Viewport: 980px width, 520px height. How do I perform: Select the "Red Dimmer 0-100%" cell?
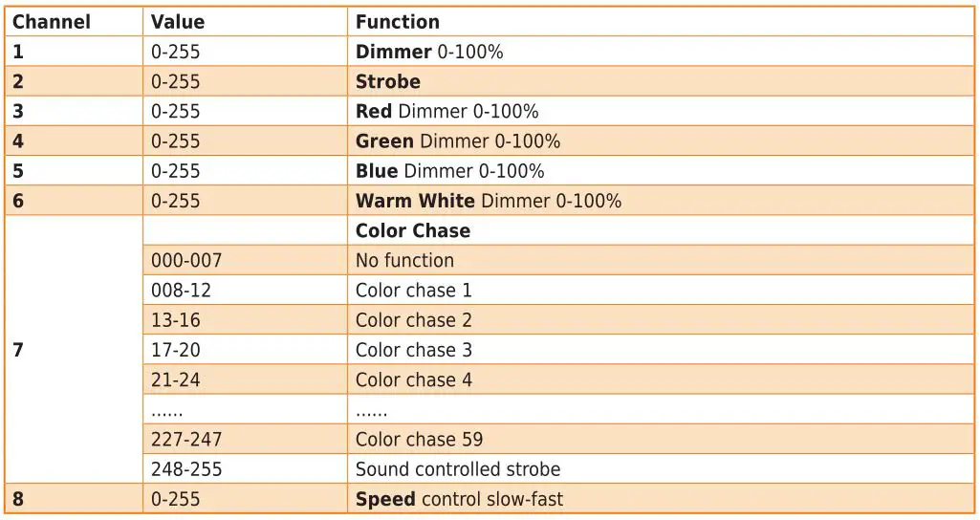(446, 111)
